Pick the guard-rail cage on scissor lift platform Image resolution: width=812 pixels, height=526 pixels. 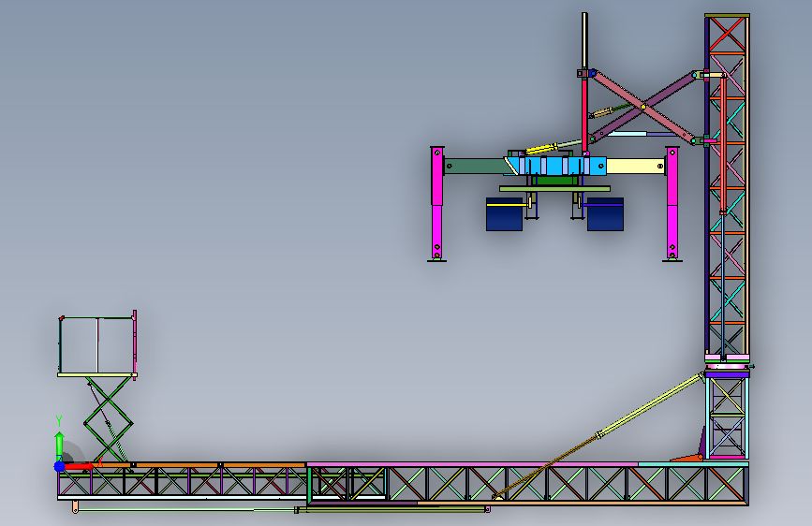tap(97, 344)
